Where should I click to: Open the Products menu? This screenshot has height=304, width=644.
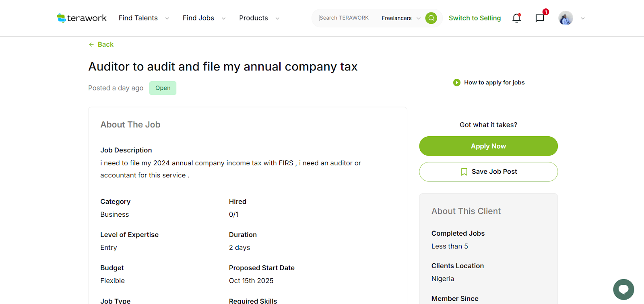click(253, 18)
